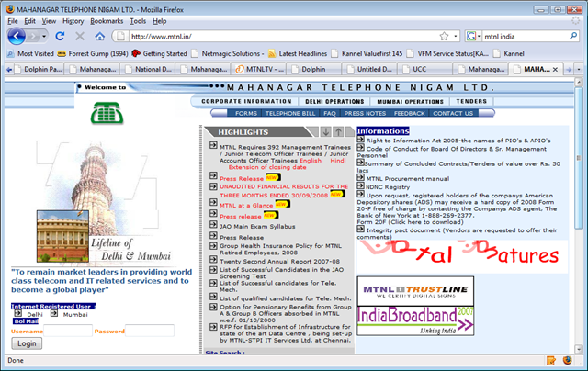Open the UNAUDITED FINANCIAL RESULTS link

pyautogui.click(x=284, y=191)
